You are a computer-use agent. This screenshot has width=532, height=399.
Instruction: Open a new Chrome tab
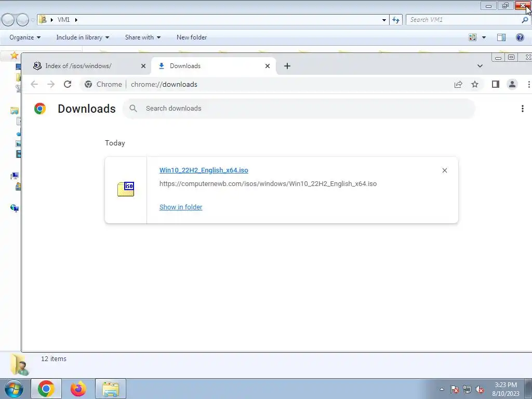click(287, 66)
